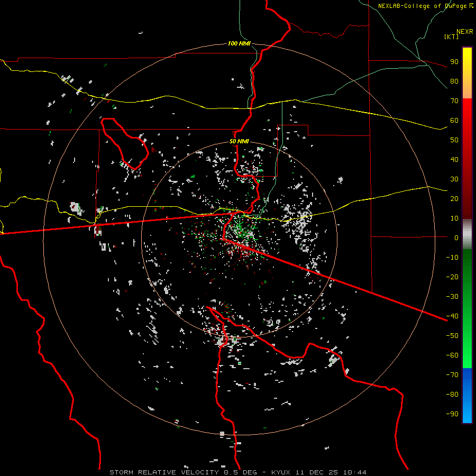Click the -50 value on velocity scale
The image size is (476, 476).
tap(452, 336)
